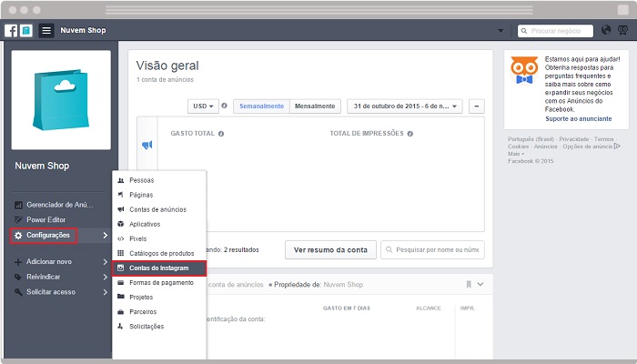This screenshot has height=364, width=637.
Task: Click the Procurar negócio search field
Action: coord(555,31)
